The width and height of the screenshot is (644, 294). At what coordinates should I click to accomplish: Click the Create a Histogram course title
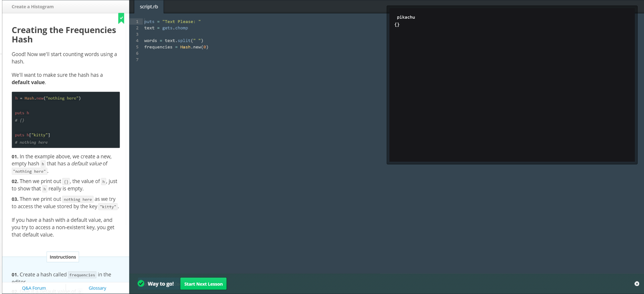[x=33, y=7]
